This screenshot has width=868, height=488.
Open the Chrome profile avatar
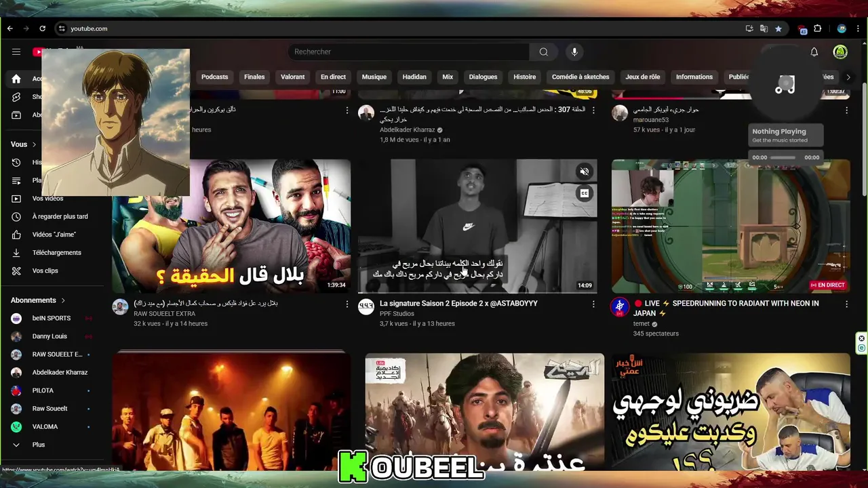coord(842,28)
